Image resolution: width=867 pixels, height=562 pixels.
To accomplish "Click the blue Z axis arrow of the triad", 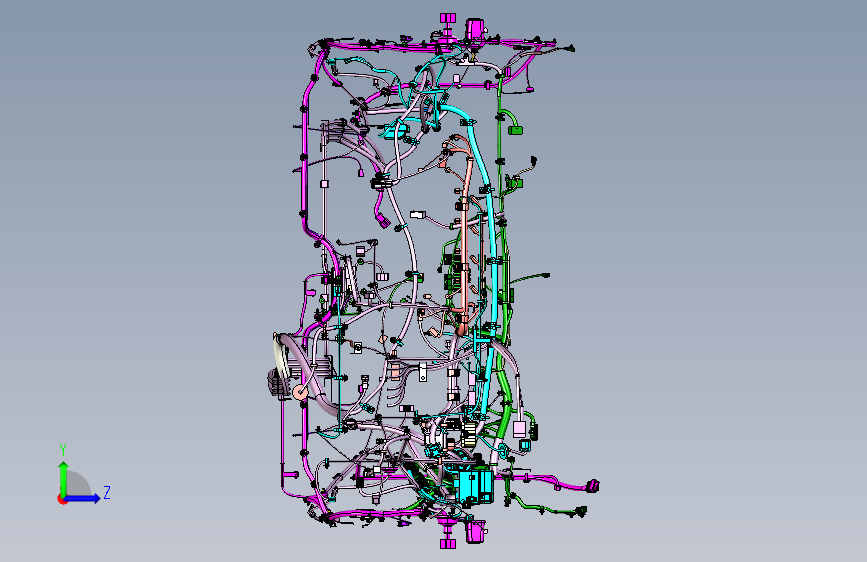I will coord(82,498).
